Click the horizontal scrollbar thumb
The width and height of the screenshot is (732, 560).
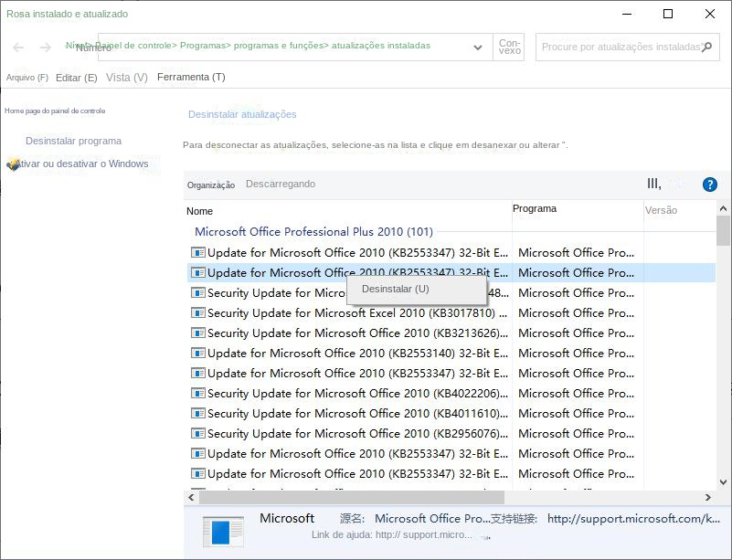coord(352,498)
